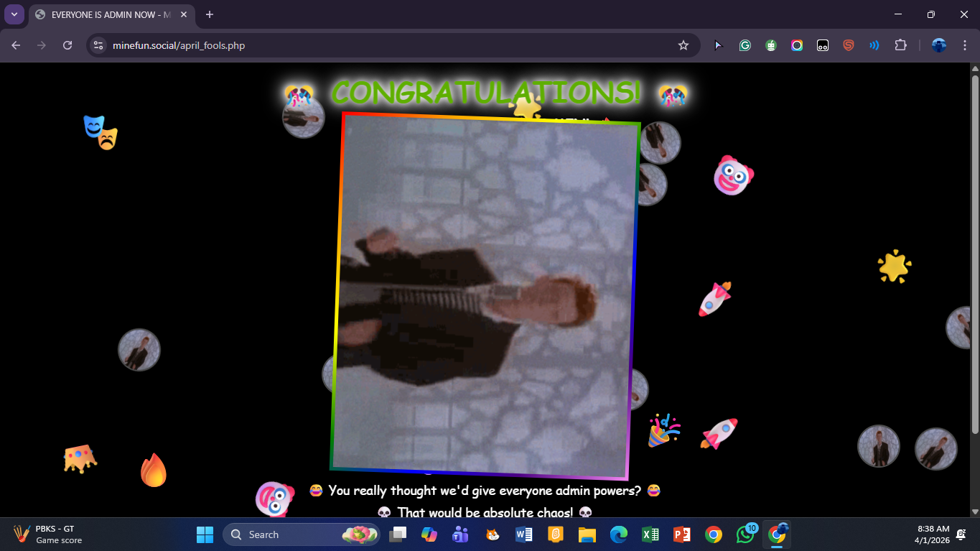Click the rainbow-bordered dancing video
The width and height of the screenshot is (980, 551).
click(x=485, y=296)
